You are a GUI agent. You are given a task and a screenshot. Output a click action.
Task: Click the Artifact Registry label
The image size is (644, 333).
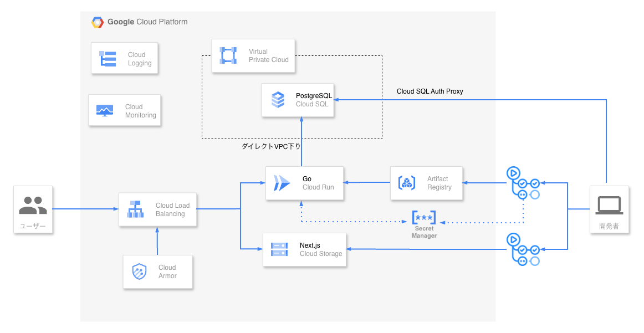point(439,183)
